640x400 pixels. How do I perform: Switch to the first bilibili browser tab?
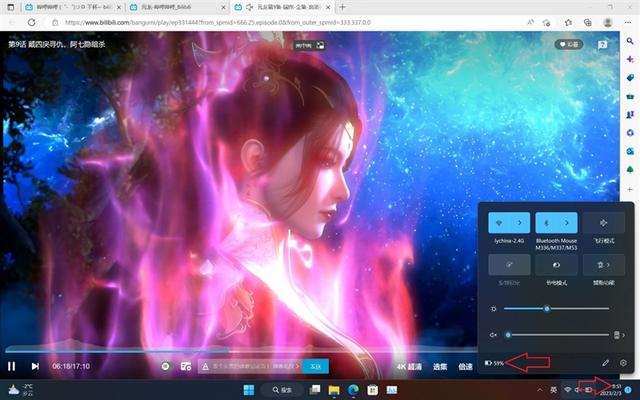pos(74,7)
